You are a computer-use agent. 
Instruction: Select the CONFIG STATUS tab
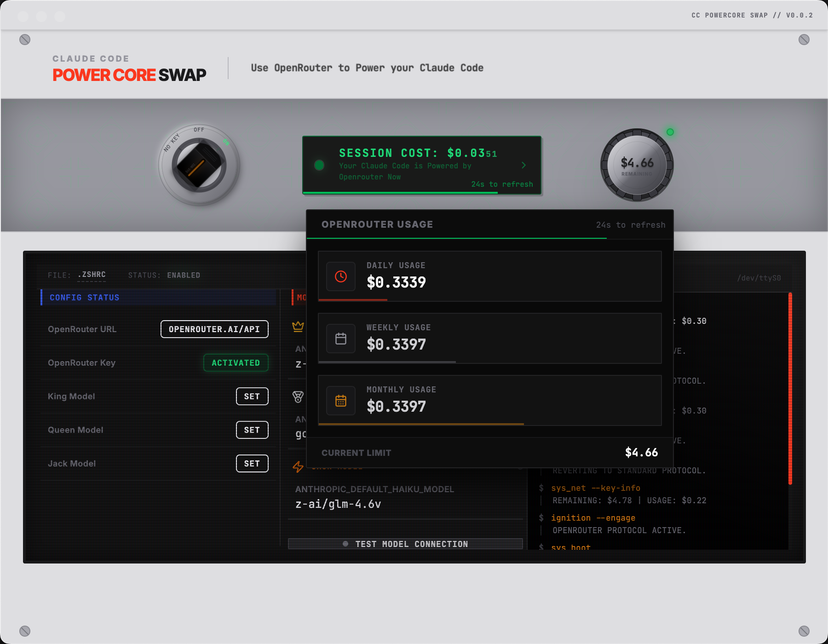click(85, 298)
